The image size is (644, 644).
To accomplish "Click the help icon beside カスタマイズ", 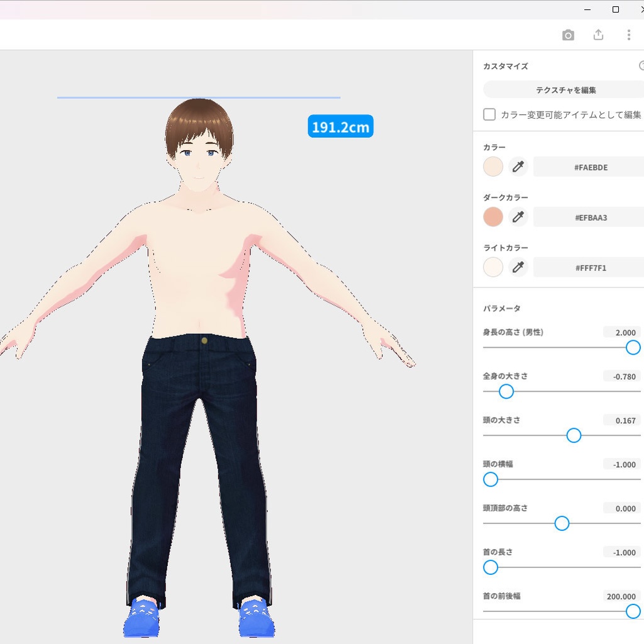I will (641, 65).
